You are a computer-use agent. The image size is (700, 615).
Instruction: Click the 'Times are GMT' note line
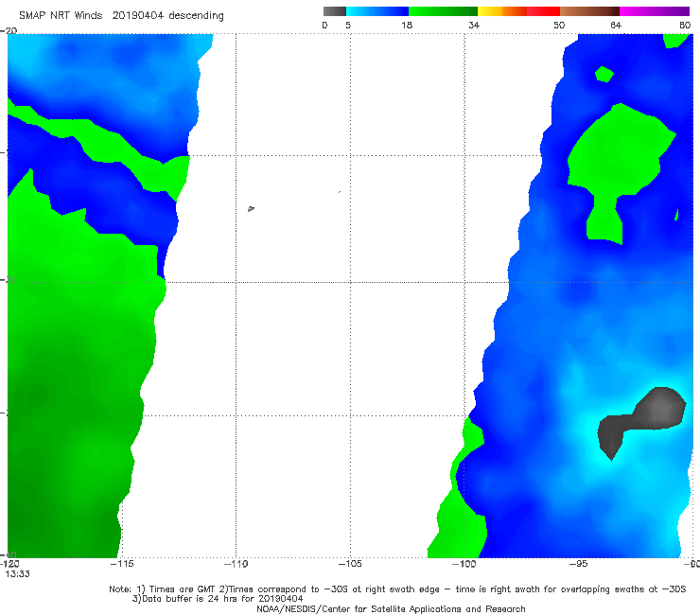coord(397,589)
